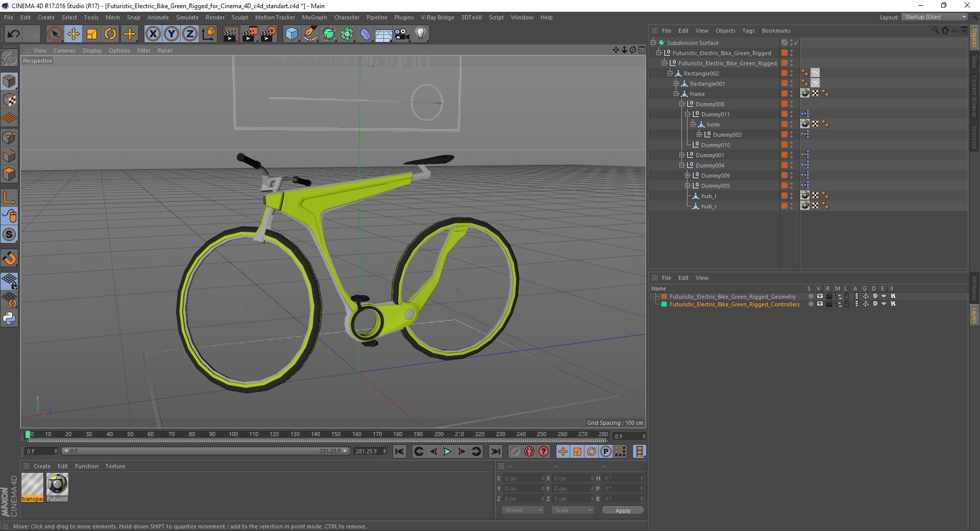Click the coordinate system icon
Screen dimensions: 980x531
click(208, 34)
